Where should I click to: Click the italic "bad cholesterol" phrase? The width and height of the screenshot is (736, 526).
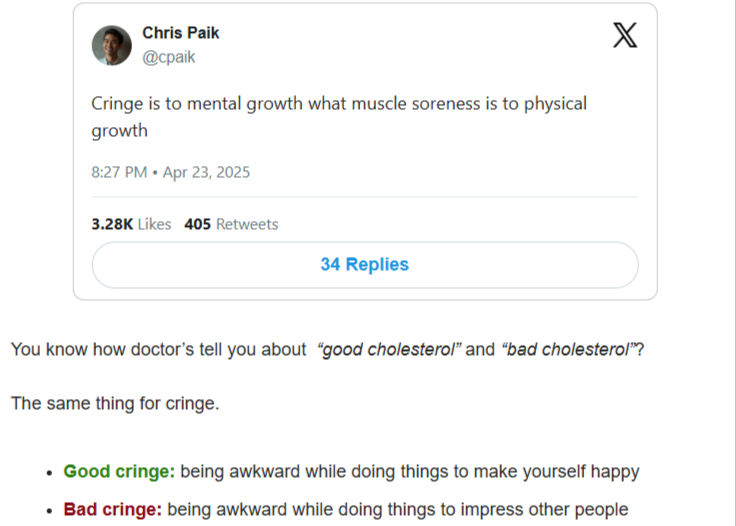click(568, 350)
